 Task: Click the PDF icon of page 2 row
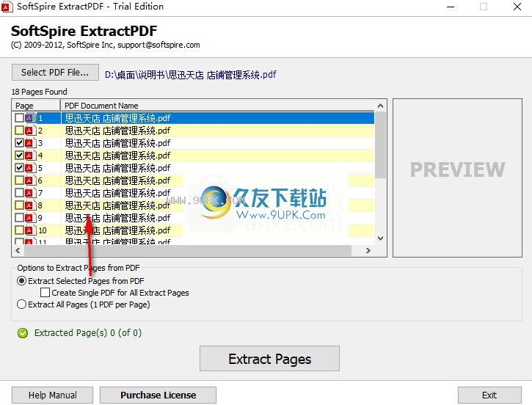click(x=30, y=131)
